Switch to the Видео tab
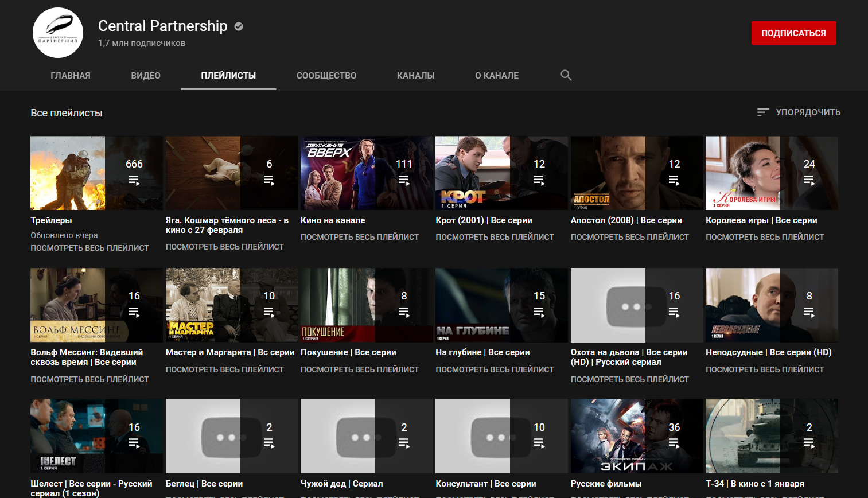The width and height of the screenshot is (868, 498). point(146,76)
